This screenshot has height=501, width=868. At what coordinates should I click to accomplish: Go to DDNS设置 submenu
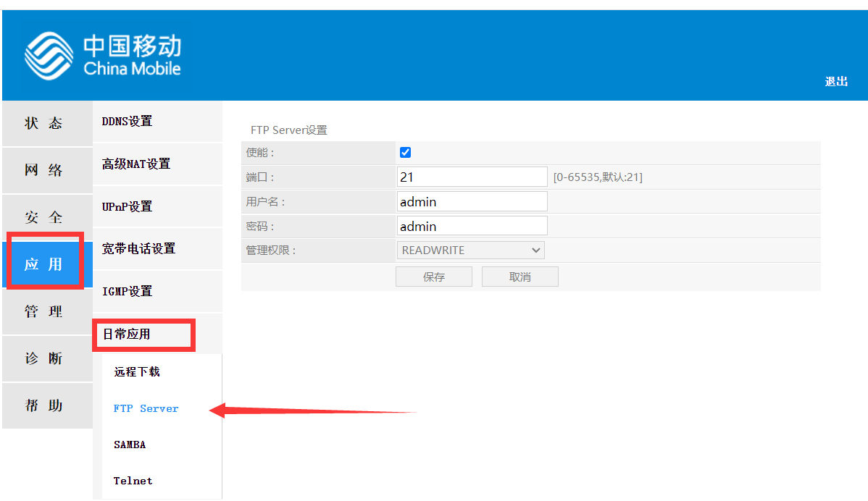(x=157, y=121)
